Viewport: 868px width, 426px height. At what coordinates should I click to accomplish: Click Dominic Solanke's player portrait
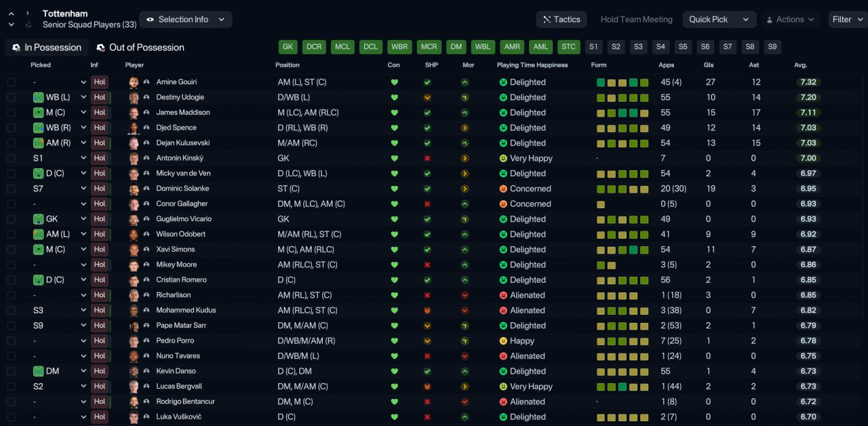coord(134,189)
